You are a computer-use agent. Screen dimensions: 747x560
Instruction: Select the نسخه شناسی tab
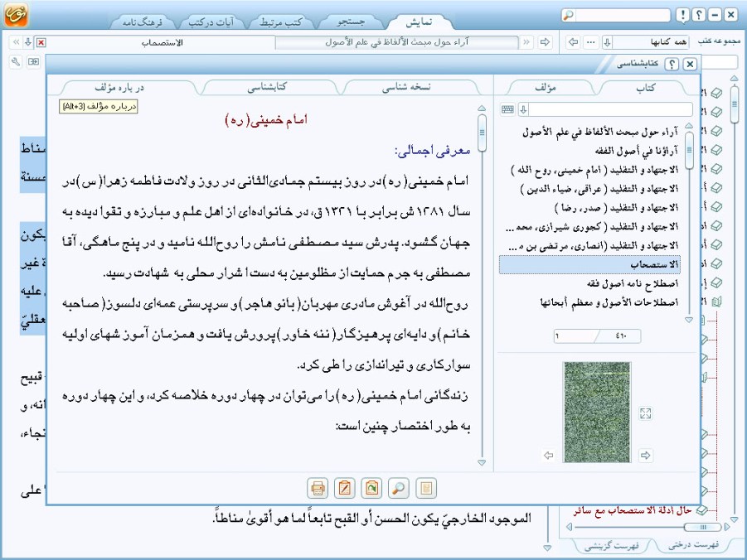tap(406, 87)
